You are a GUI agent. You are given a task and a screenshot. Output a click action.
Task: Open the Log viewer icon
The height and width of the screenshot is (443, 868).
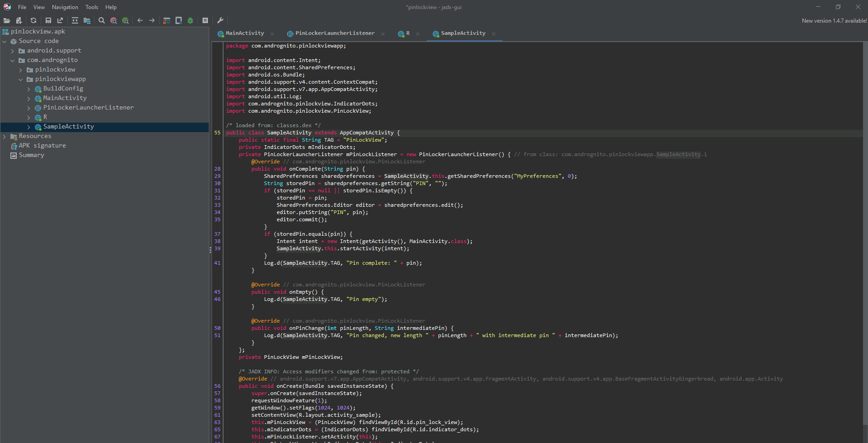[x=205, y=20]
